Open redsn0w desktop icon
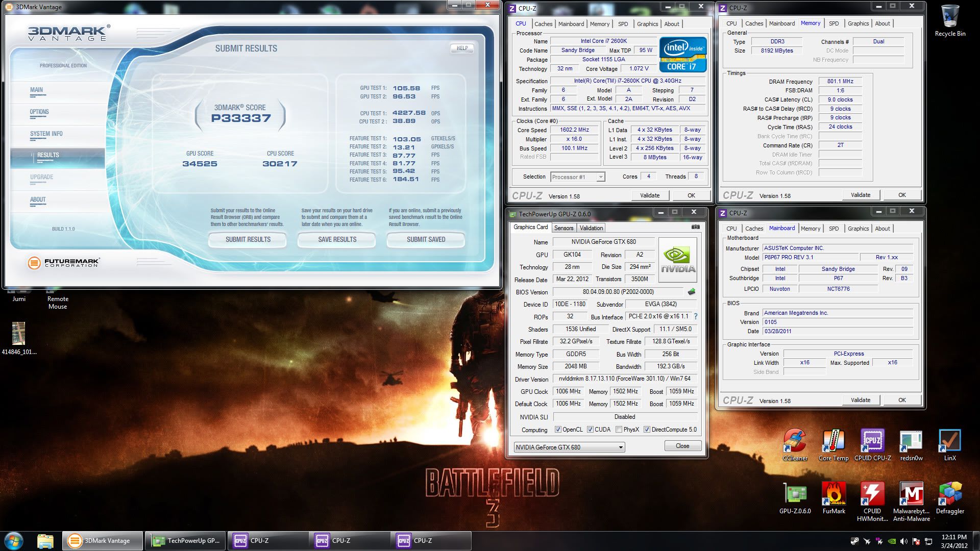Image resolution: width=980 pixels, height=551 pixels. point(911,445)
